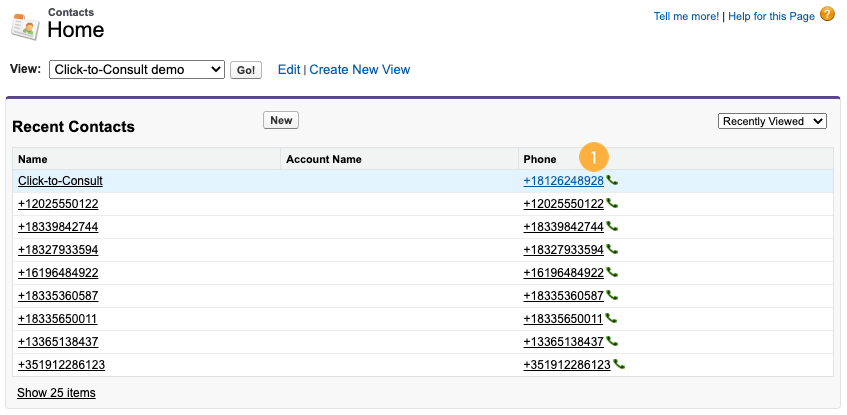
Task: Click phone number +18335650011 in Phone column
Action: (x=563, y=319)
